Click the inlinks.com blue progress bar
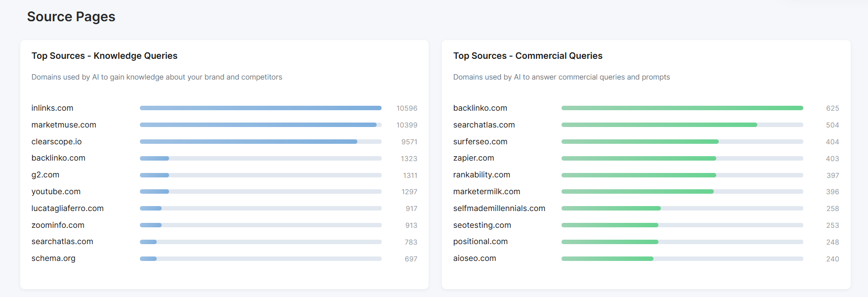The height and width of the screenshot is (297, 868). 260,108
